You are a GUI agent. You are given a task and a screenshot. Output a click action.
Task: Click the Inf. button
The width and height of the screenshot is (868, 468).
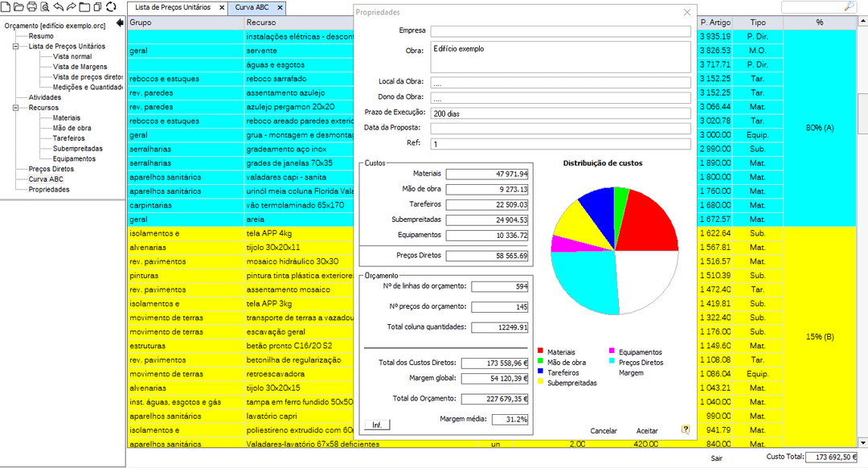[x=376, y=425]
